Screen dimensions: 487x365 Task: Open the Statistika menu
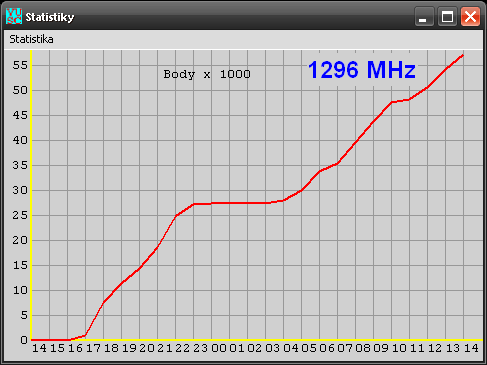tap(31, 39)
